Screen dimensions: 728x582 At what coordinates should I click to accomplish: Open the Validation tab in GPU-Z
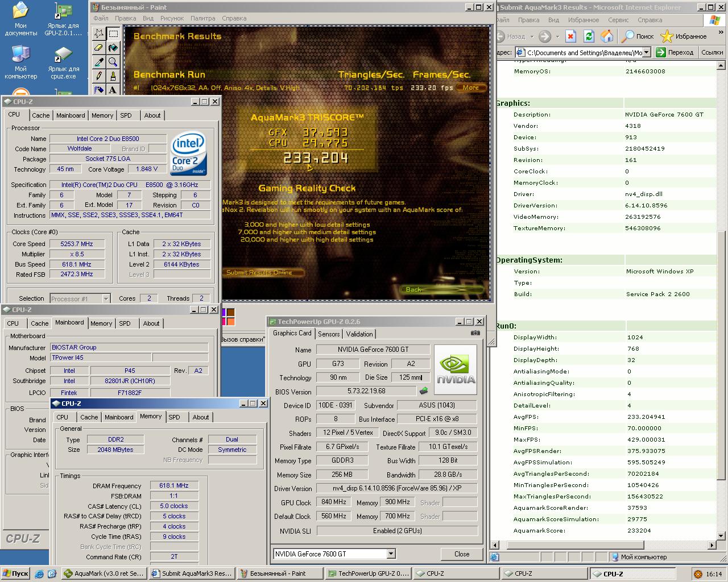coord(359,334)
